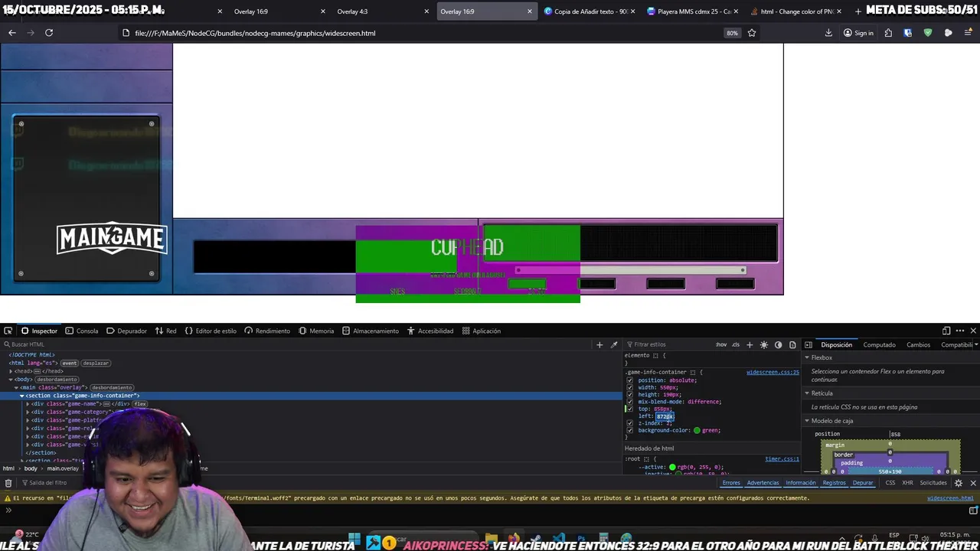Expand the div game-name node

click(x=28, y=404)
